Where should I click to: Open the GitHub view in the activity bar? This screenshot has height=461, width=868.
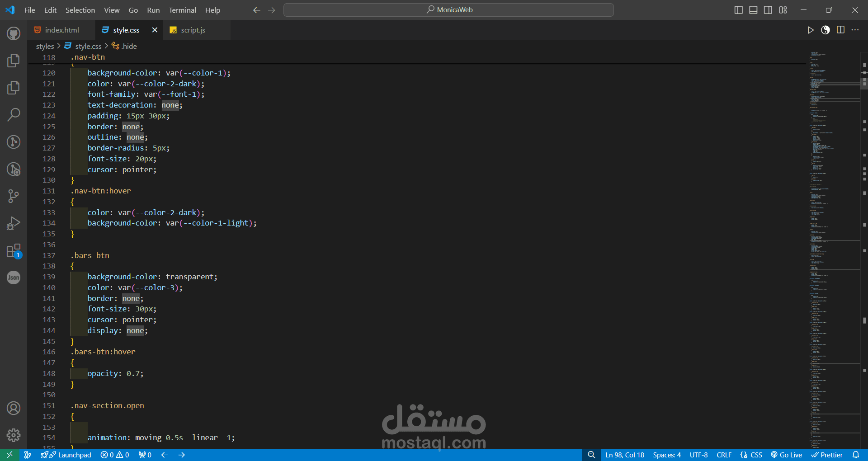[x=14, y=33]
